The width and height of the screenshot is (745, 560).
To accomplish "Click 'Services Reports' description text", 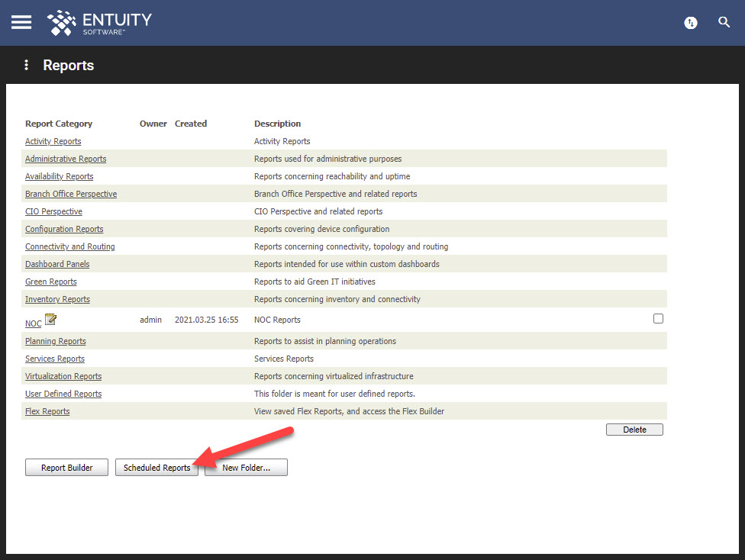I will [x=284, y=359].
